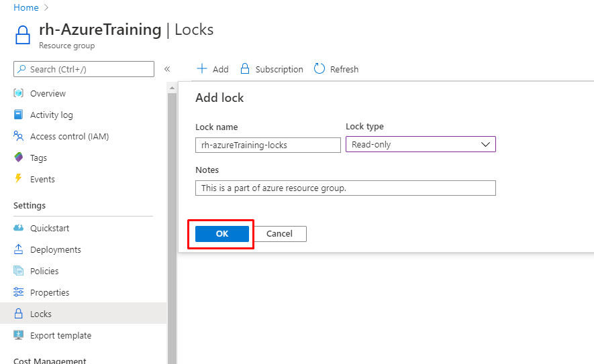Screen dimensions: 594x364
Task: Click the sidebar vertical scrollbar thumb
Action: tap(172, 229)
